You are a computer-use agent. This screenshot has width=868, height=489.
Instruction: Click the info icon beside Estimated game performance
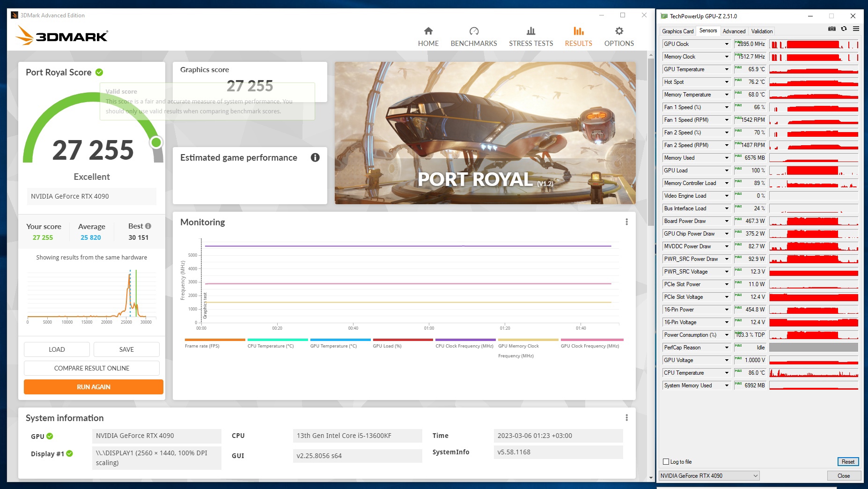tap(315, 157)
